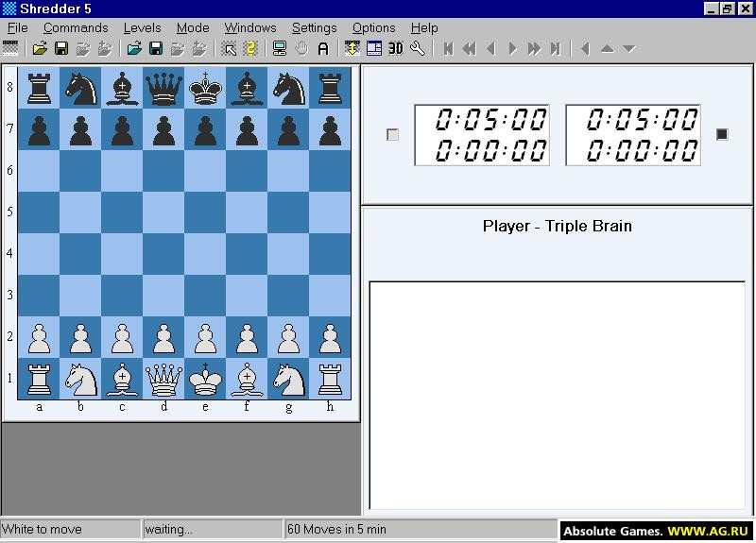
Task: Click the black side indicator box right of clocks
Action: [722, 134]
